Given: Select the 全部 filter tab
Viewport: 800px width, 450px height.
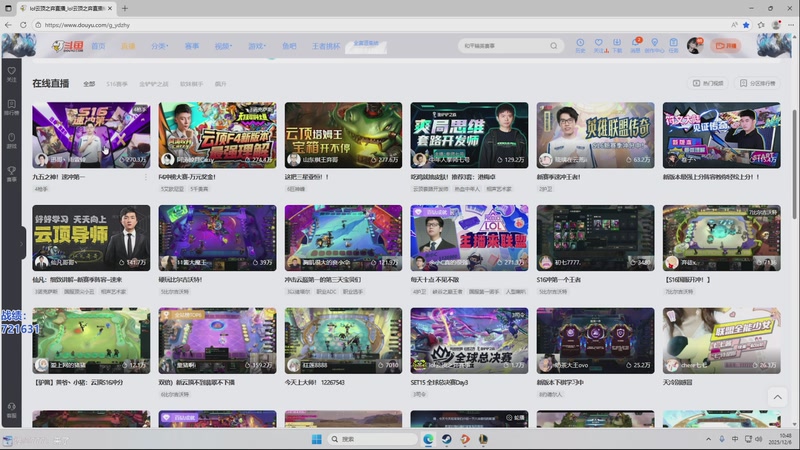Looking at the screenshot, I should pos(89,84).
